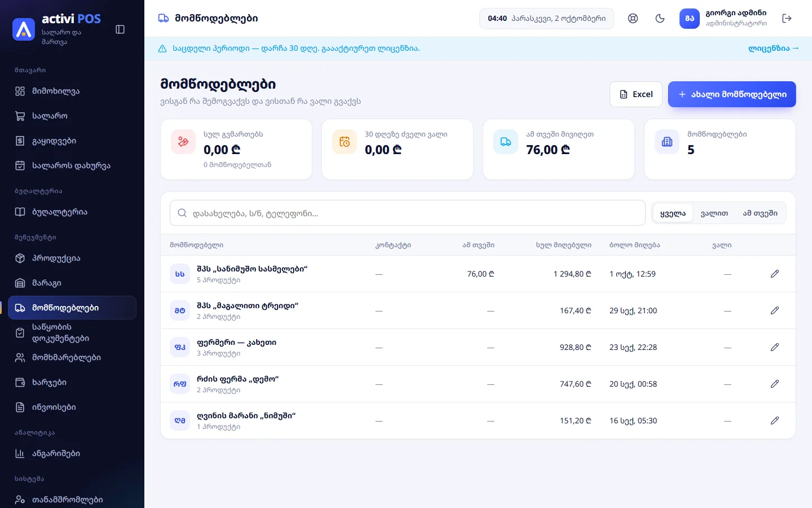Viewport: 812px width, 508px height.
Task: Edit the ფერმერი — კახეთი supplier
Action: (x=775, y=347)
